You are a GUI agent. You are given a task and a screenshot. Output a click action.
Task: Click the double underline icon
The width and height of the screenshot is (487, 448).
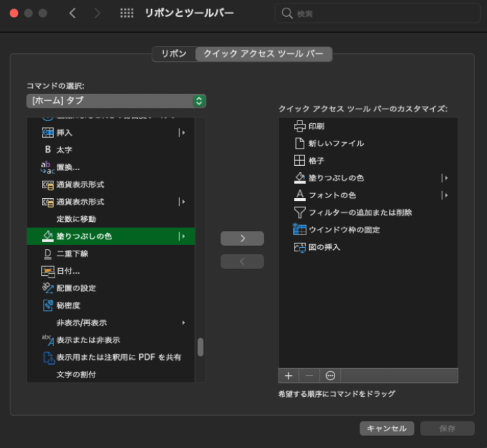48,253
